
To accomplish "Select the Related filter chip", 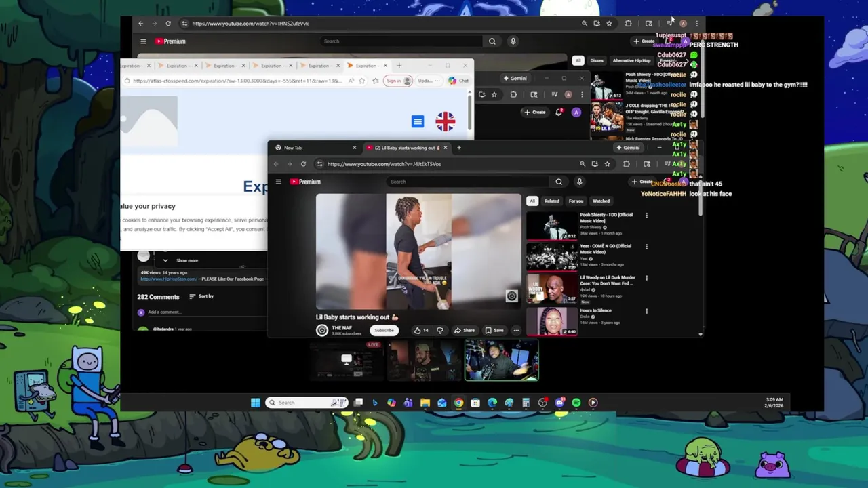I will 552,201.
